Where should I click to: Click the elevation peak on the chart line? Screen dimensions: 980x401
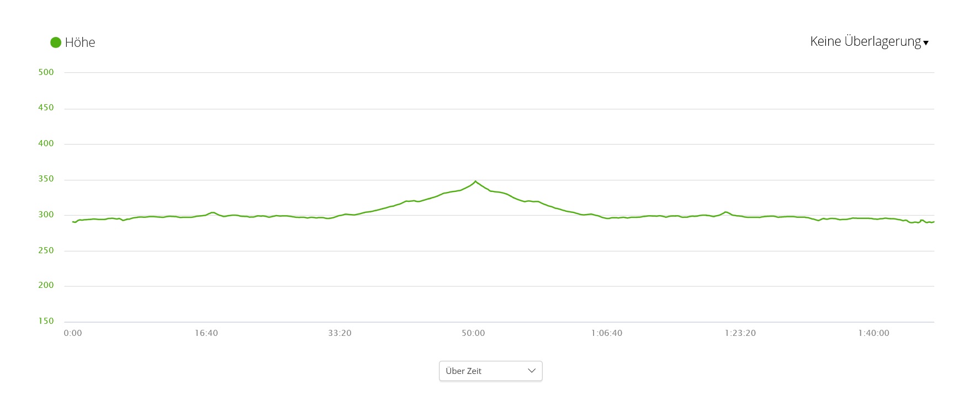point(475,181)
